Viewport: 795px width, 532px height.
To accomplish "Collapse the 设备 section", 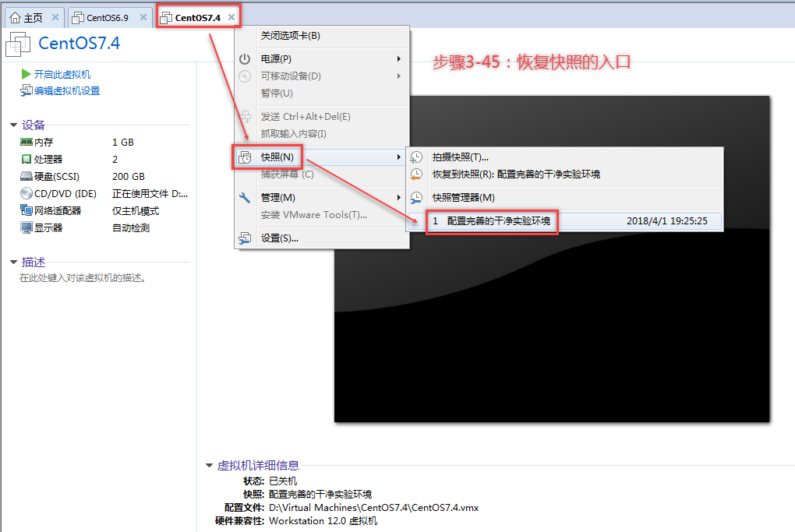I will click(14, 125).
